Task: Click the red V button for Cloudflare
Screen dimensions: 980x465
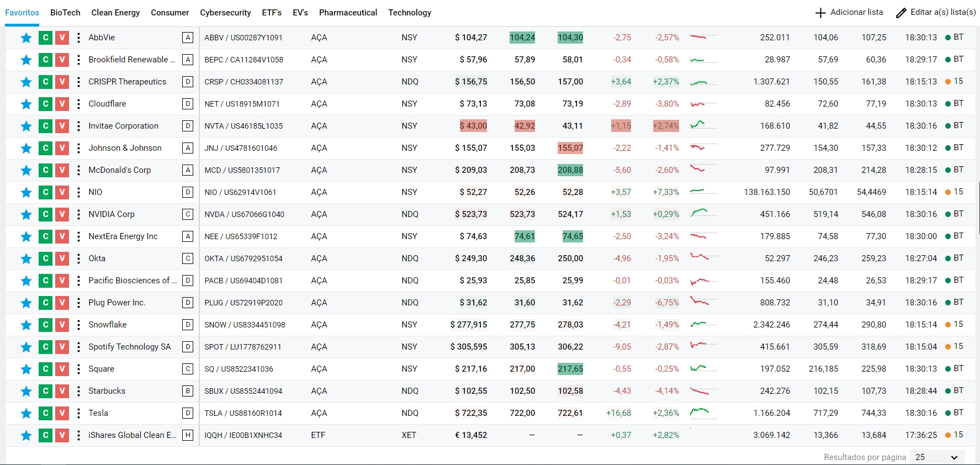Action: pyautogui.click(x=62, y=104)
